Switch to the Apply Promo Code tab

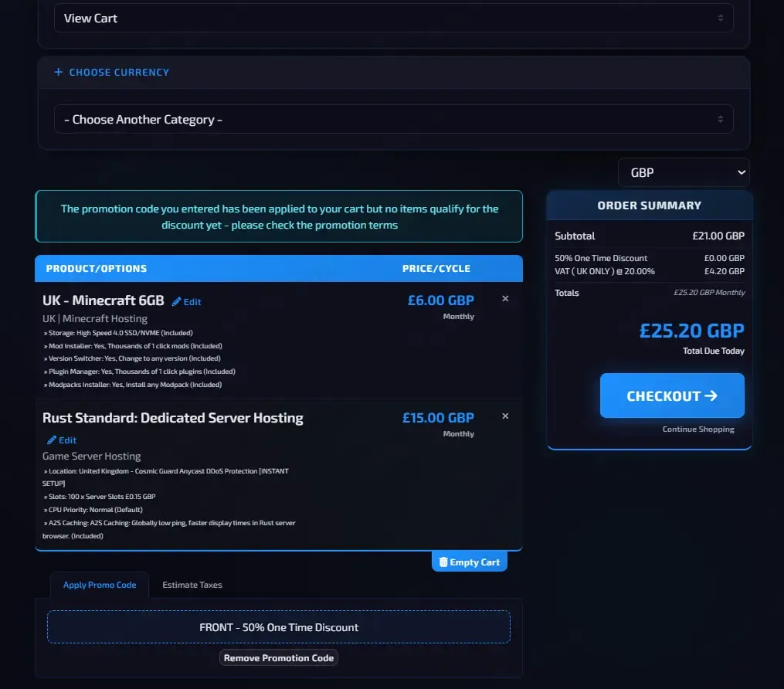pyautogui.click(x=100, y=585)
